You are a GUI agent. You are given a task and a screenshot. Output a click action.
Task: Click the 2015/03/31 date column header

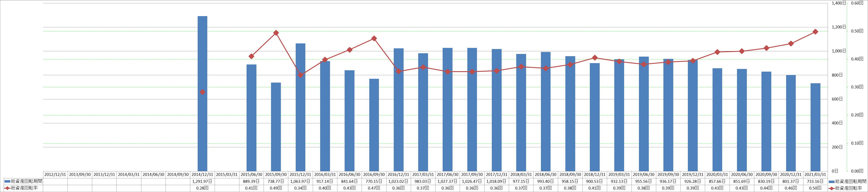[x=227, y=175]
